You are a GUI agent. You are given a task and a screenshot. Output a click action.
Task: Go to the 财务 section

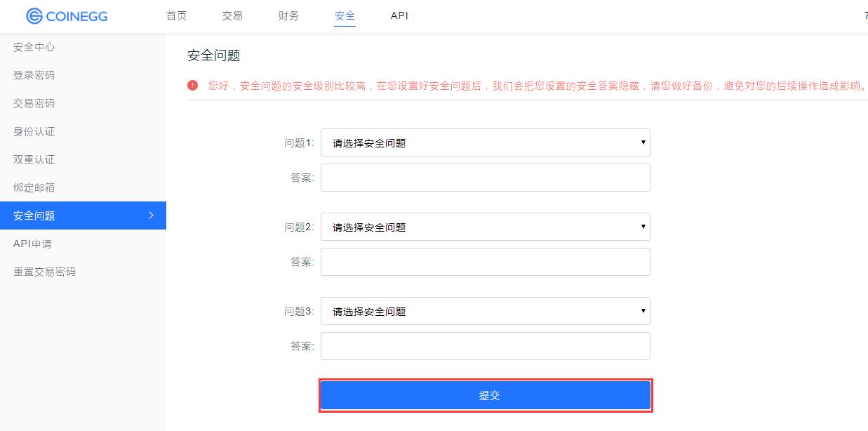[288, 15]
